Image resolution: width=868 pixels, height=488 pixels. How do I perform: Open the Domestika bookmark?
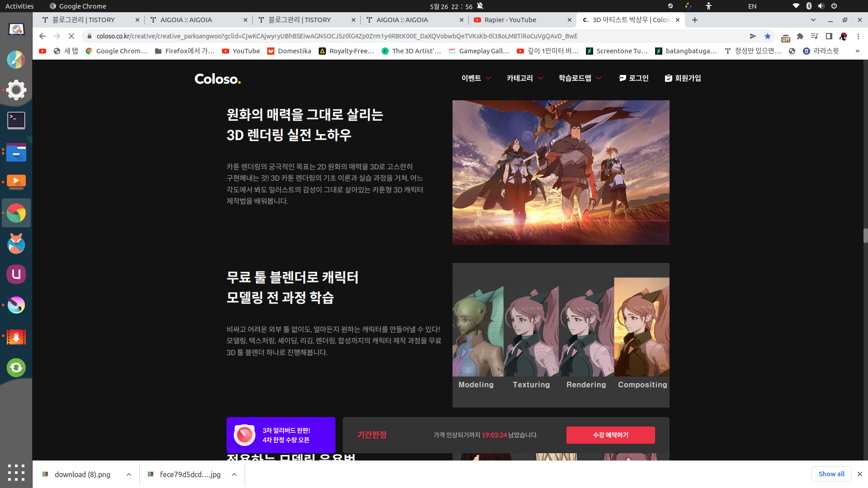[289, 51]
